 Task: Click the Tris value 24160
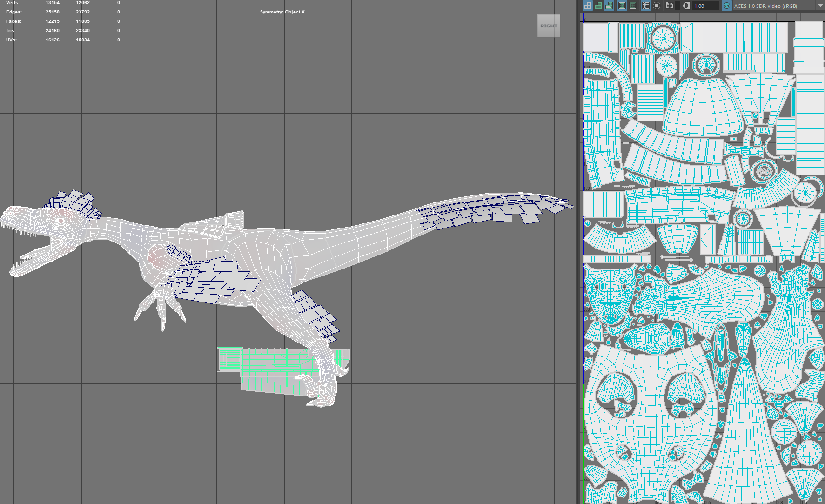pos(53,31)
